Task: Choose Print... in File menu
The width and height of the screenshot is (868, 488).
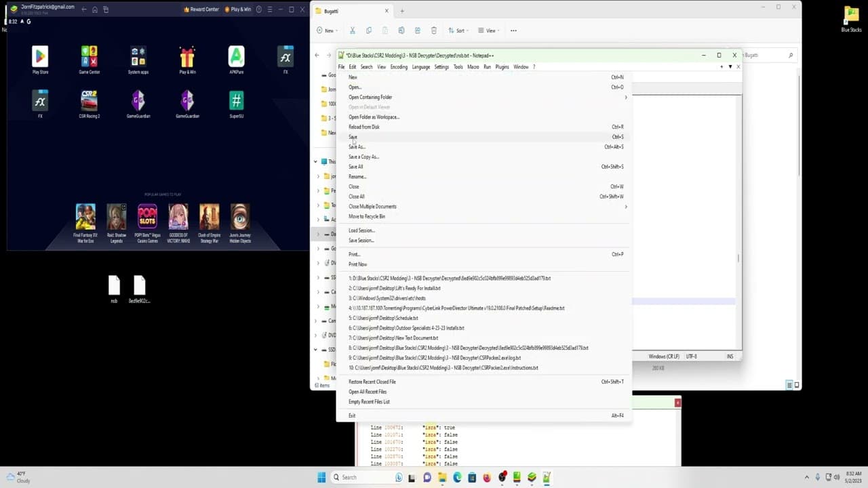Action: (484, 254)
